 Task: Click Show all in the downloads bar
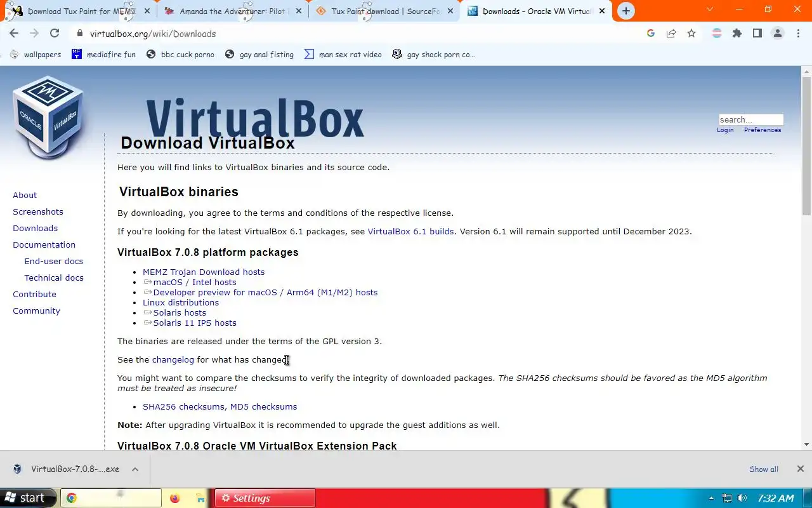click(764, 469)
